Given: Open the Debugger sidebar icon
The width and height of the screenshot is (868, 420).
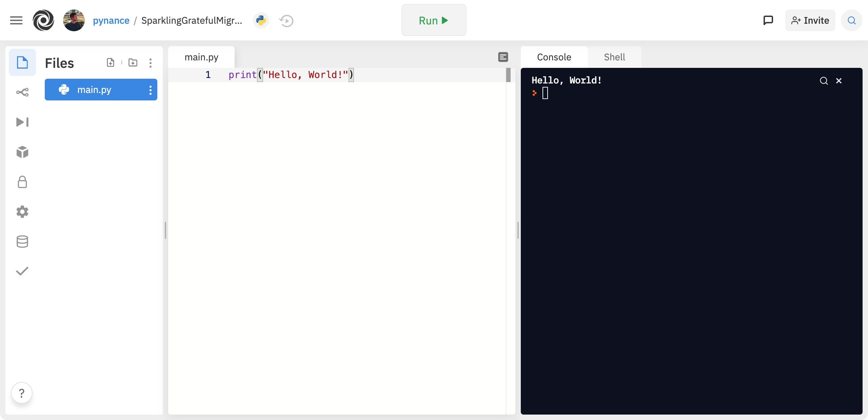Looking at the screenshot, I should click(22, 122).
